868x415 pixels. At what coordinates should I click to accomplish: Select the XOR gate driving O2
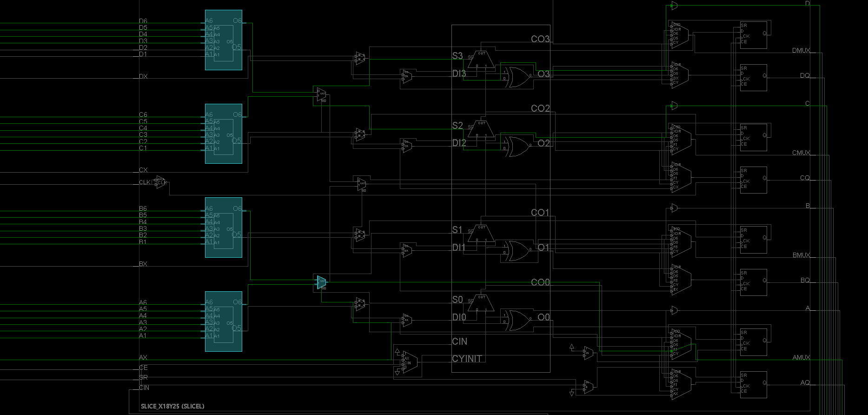pyautogui.click(x=517, y=146)
